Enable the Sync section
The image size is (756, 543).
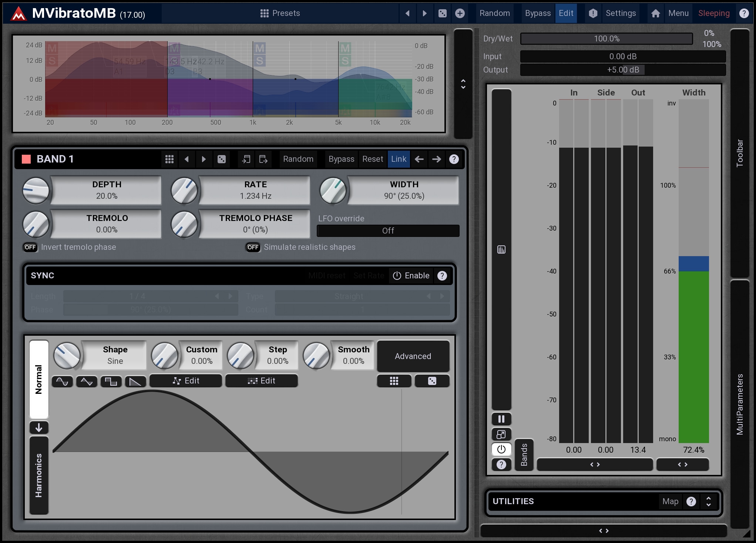(x=411, y=276)
